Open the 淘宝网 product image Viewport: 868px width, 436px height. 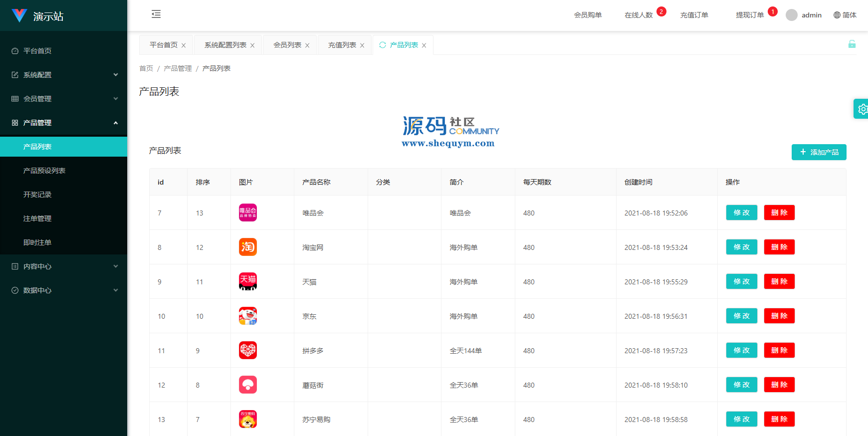pyautogui.click(x=248, y=247)
